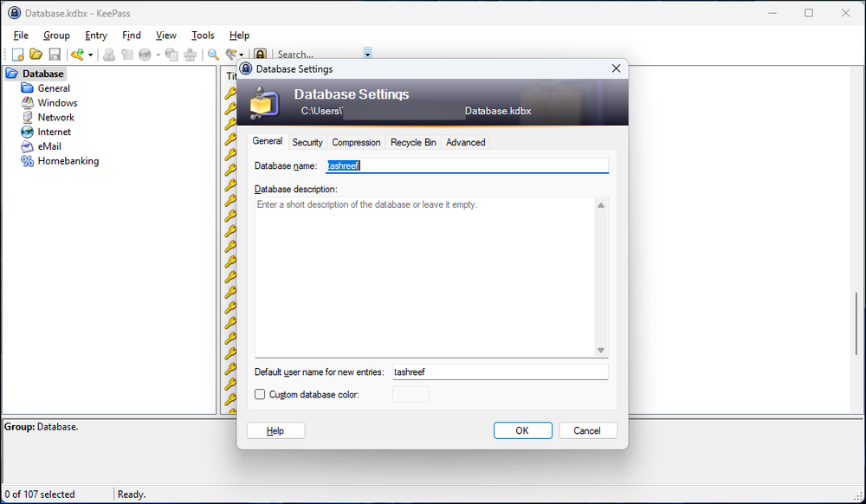Viewport: 866px width, 504px height.
Task: Click description scrollbar up arrow
Action: 601,204
